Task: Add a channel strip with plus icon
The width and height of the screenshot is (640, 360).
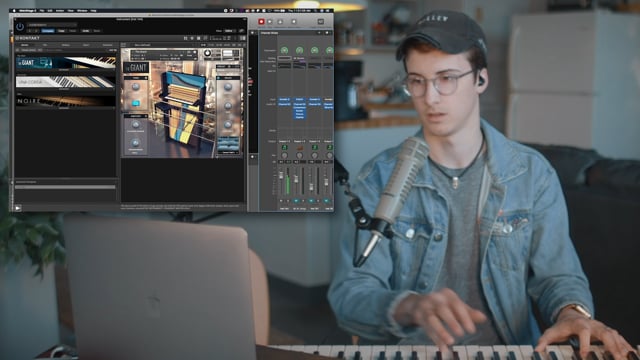Action: (x=319, y=33)
